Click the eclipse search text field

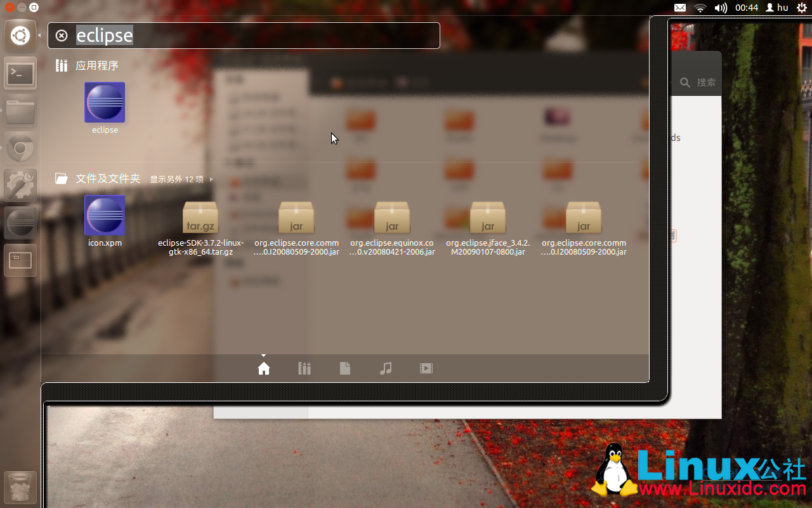[244, 36]
